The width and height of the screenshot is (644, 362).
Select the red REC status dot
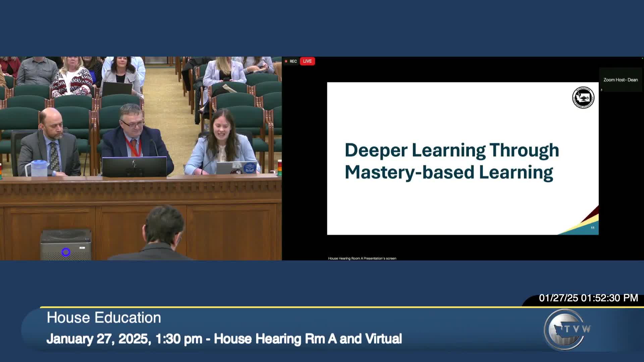(286, 61)
